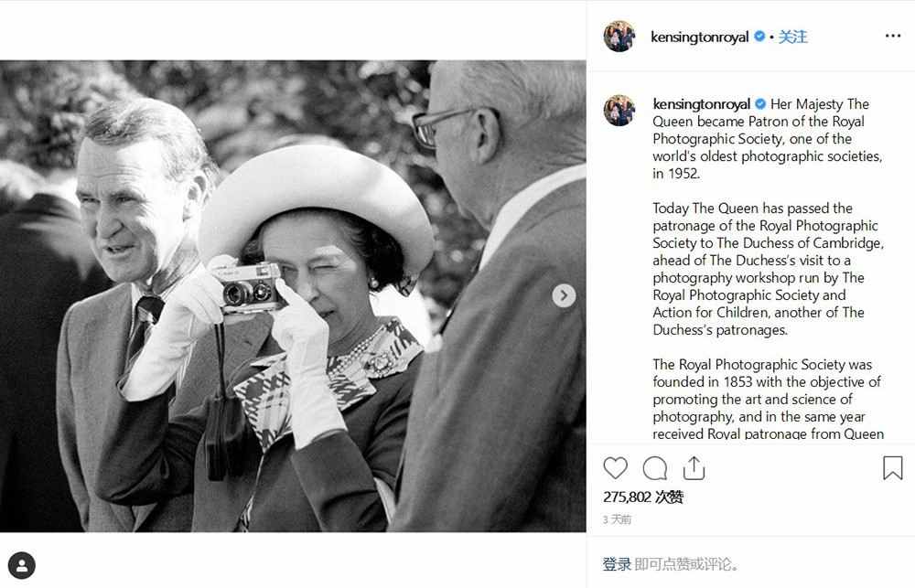Open the three-dot more options menu

893,37
